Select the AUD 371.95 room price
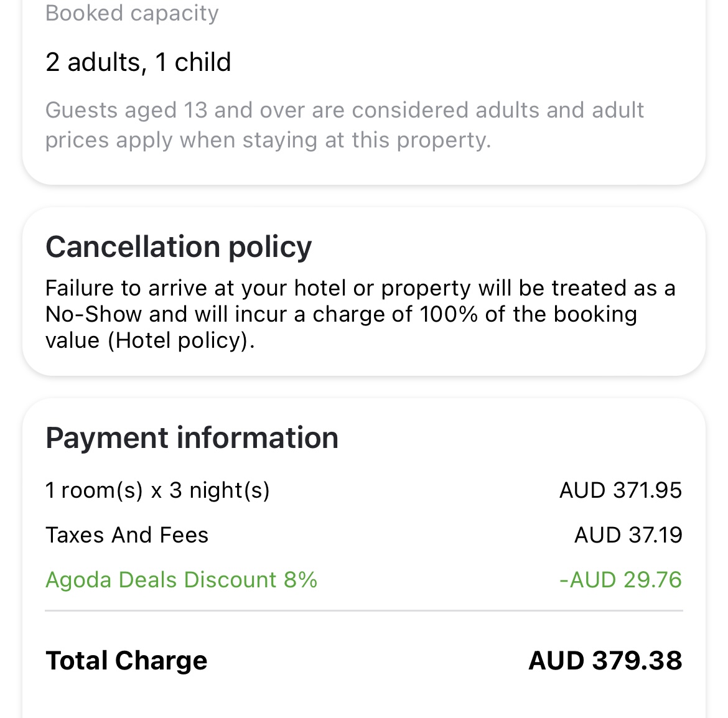The height and width of the screenshot is (718, 728). pyautogui.click(x=621, y=490)
